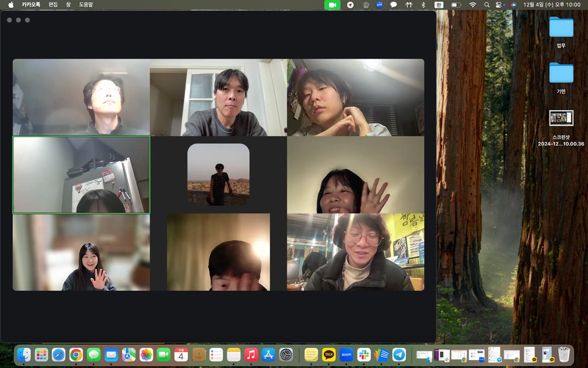This screenshot has width=588, height=368.
Task: Open the 도움말 menu
Action: (86, 5)
